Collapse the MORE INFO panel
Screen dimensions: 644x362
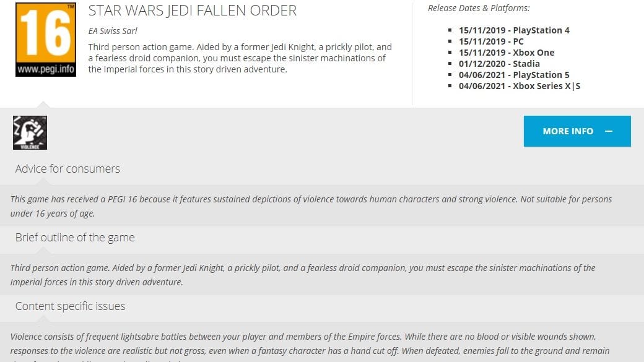[x=577, y=131]
